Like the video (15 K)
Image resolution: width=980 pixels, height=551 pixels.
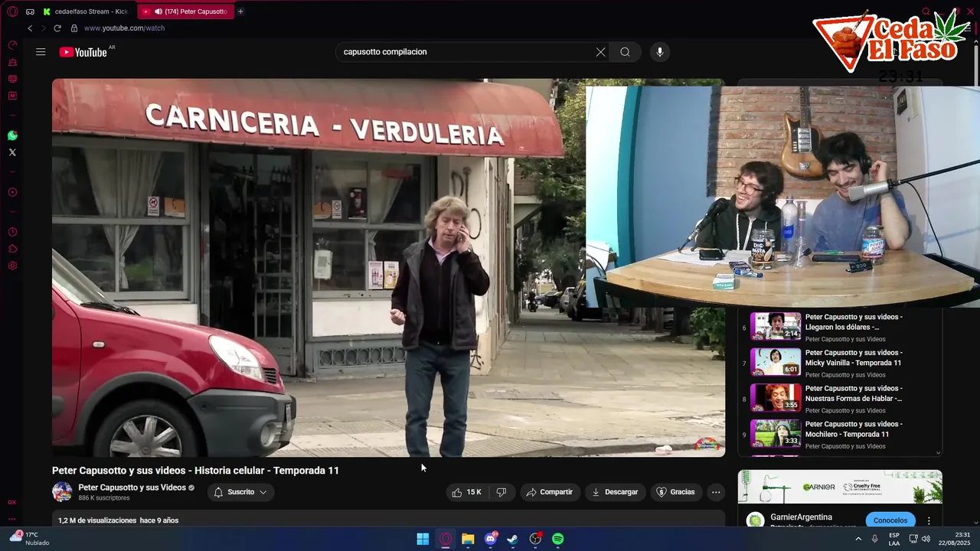point(467,492)
